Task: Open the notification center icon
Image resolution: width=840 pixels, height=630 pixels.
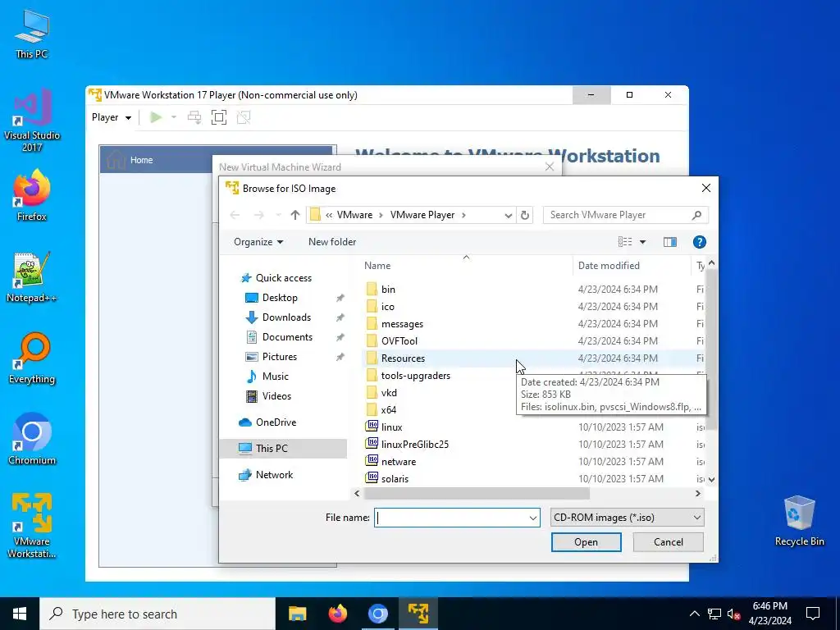Action: pyautogui.click(x=813, y=614)
